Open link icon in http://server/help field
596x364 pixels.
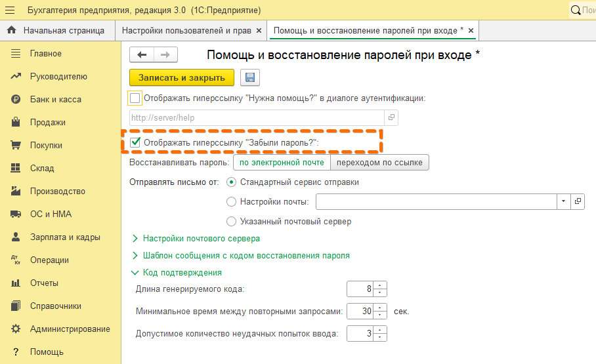pyautogui.click(x=391, y=117)
